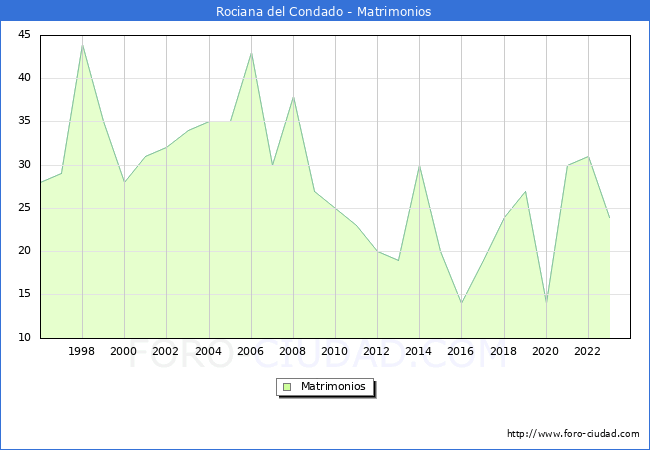Click the 2014 x-axis label
Image resolution: width=650 pixels, height=450 pixels.
[x=419, y=351]
